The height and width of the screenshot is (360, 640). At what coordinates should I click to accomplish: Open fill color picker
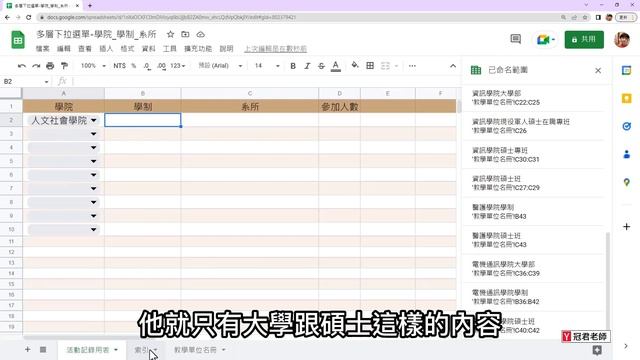[x=355, y=65]
